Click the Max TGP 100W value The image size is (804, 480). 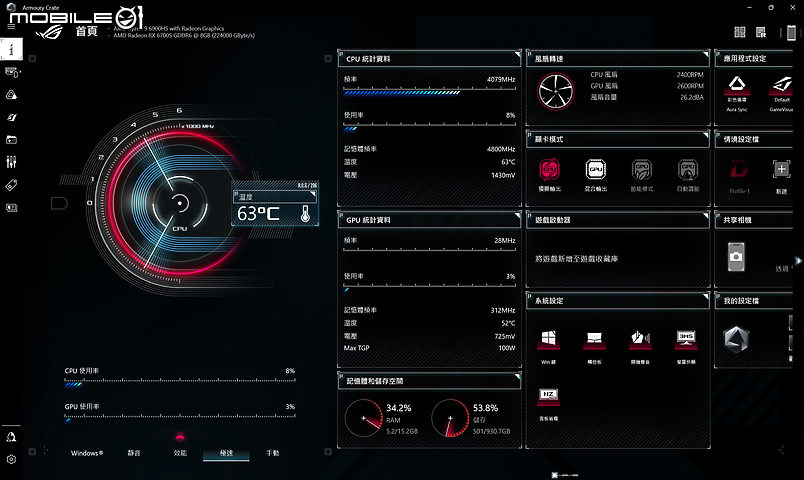(507, 348)
